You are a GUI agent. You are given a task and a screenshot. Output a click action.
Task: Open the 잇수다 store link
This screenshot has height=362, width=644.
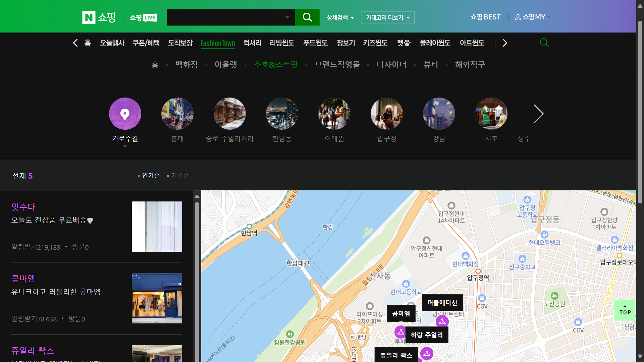23,207
